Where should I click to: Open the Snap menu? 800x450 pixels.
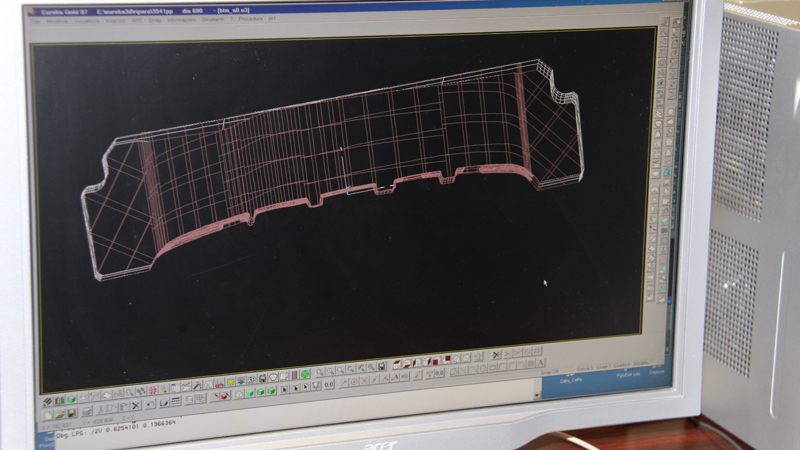tap(155, 20)
